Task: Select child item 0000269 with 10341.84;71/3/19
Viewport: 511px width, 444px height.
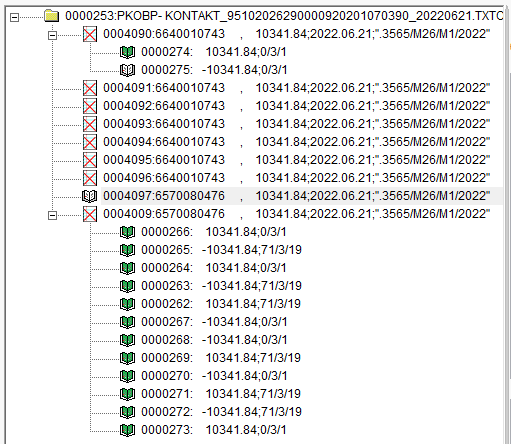Action: pos(221,358)
